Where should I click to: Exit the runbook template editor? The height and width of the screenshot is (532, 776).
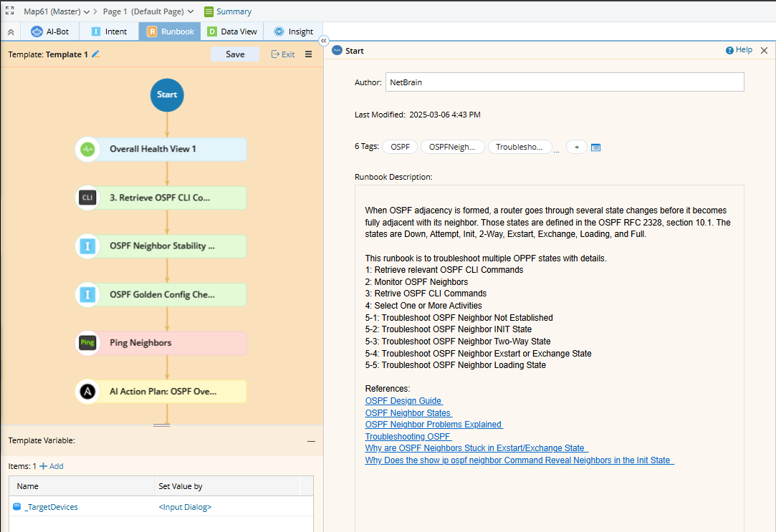(283, 54)
